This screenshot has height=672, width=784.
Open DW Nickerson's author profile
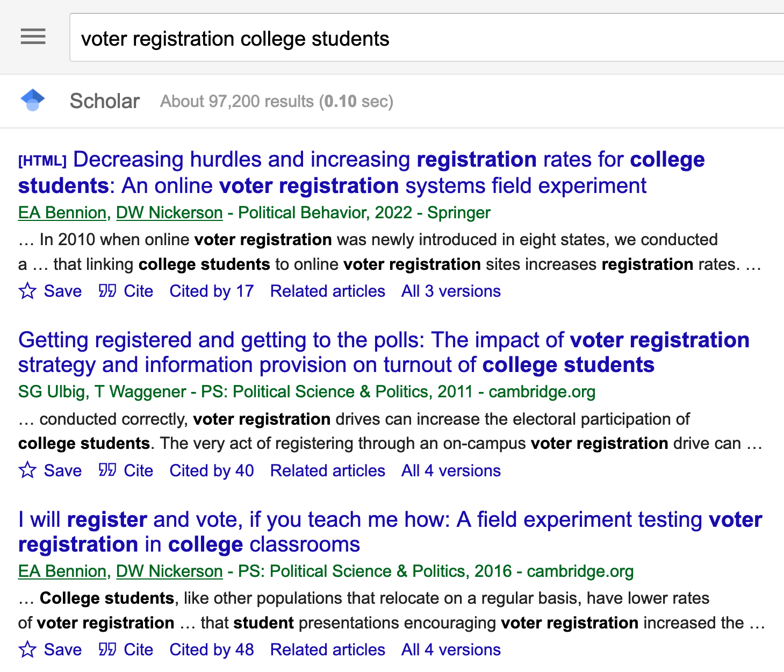coord(169,212)
